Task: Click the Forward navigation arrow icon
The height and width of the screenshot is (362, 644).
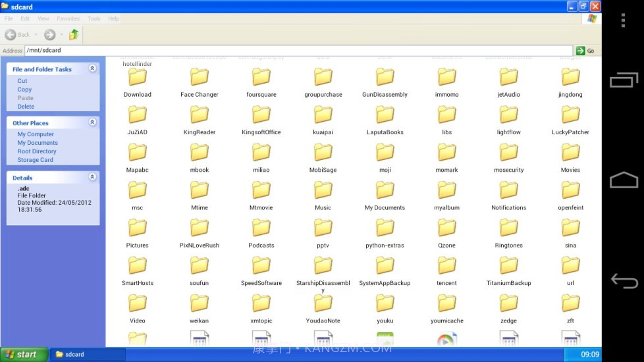Action: click(49, 34)
